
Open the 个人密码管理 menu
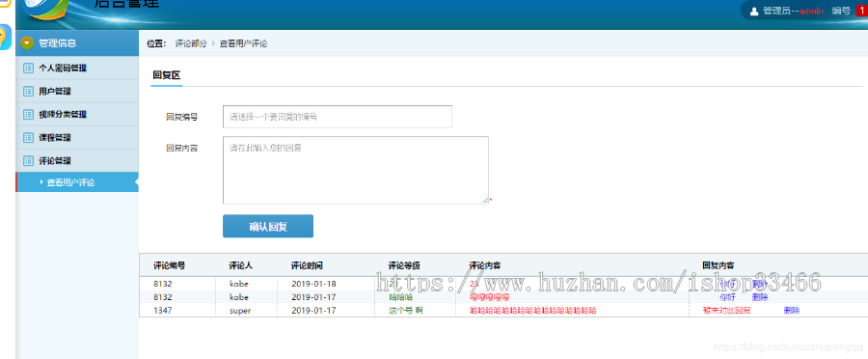[77, 69]
